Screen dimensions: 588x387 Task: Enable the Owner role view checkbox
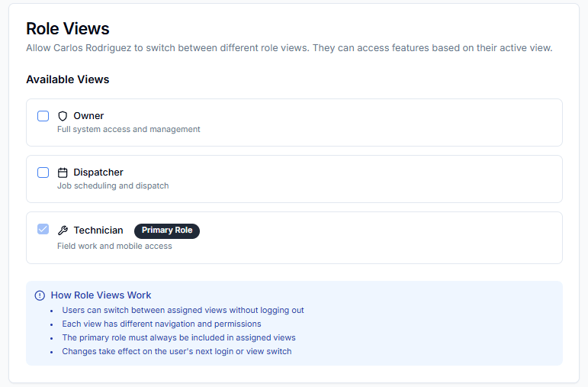pos(43,116)
